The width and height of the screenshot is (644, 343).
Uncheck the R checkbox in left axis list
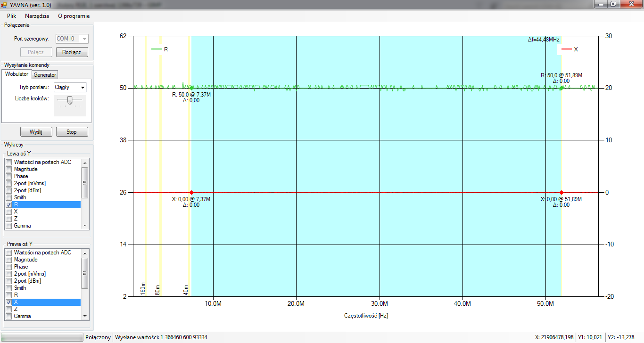[x=8, y=205]
